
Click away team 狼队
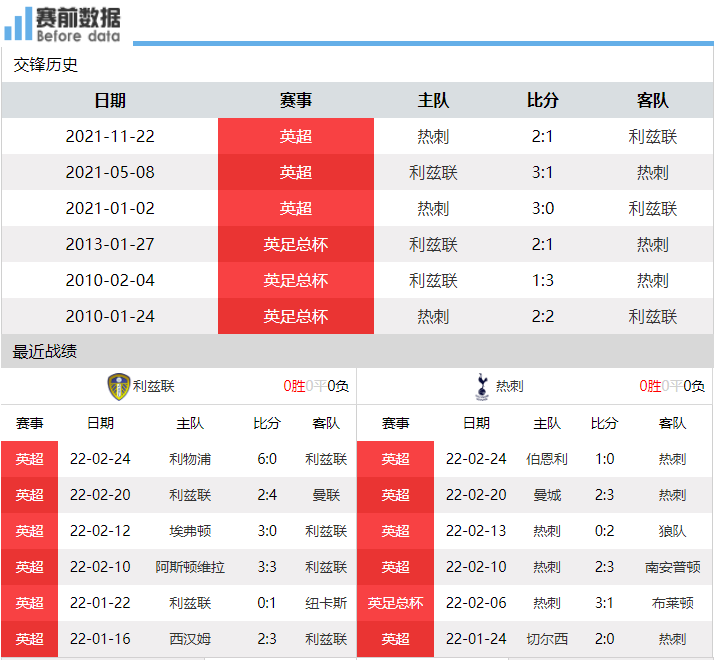672,531
